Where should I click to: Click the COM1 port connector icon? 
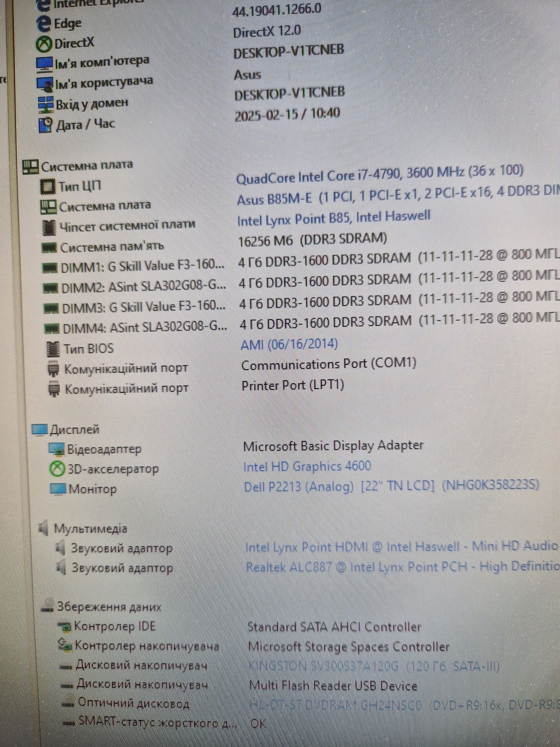[x=54, y=369]
